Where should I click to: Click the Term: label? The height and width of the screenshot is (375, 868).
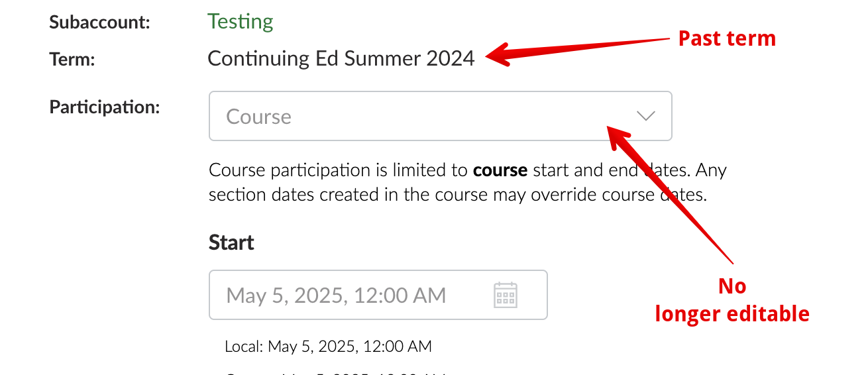click(72, 59)
